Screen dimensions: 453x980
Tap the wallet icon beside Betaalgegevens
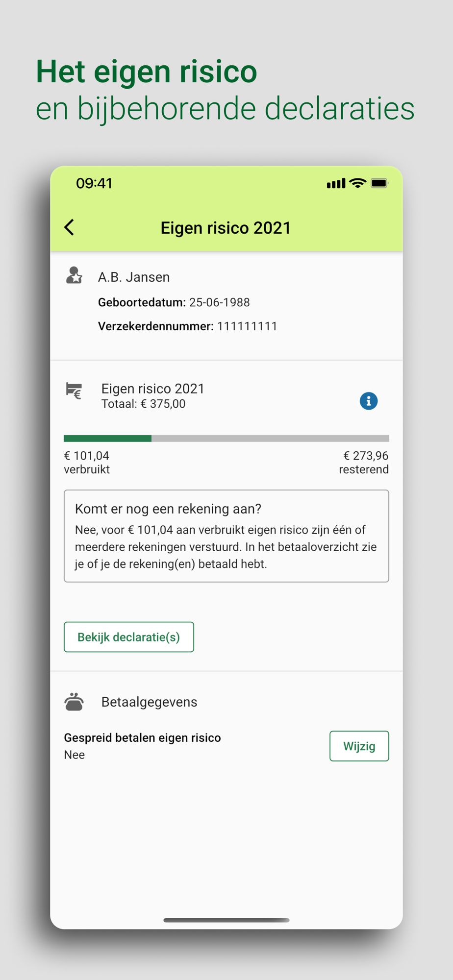pyautogui.click(x=74, y=702)
